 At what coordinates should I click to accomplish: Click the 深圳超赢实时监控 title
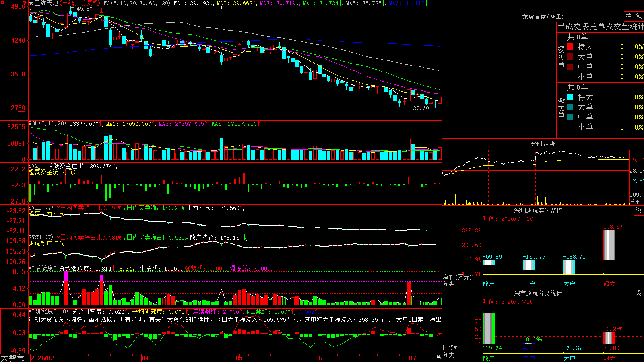[x=538, y=210]
